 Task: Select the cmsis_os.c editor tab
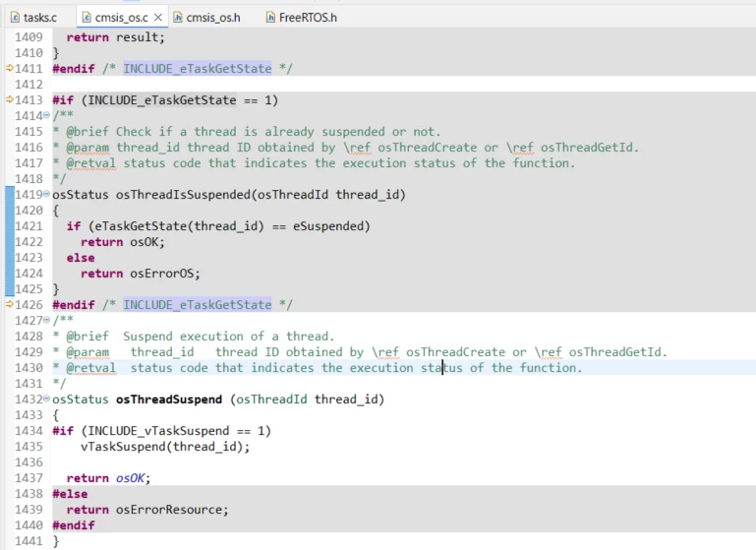121,18
